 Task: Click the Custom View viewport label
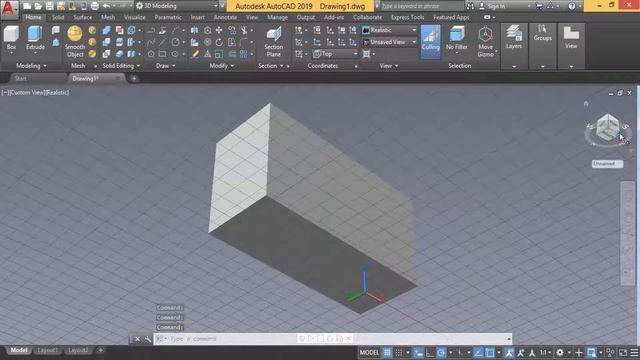tap(28, 93)
